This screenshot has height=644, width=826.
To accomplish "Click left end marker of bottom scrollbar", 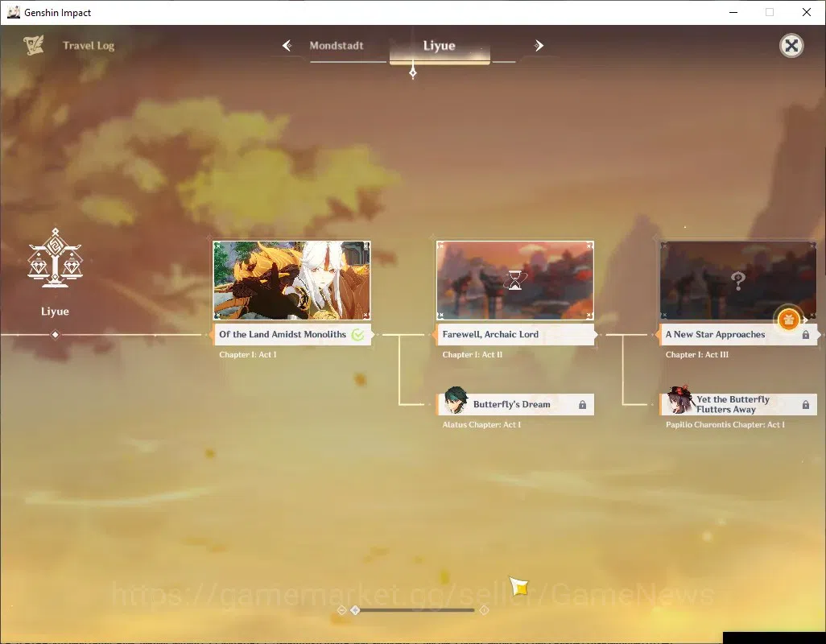I will tap(341, 610).
